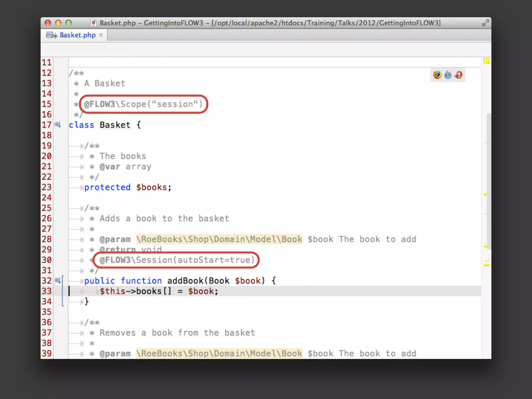Click the PHP file icon in title bar
Image resolution: width=532 pixels, height=399 pixels.
94,23
